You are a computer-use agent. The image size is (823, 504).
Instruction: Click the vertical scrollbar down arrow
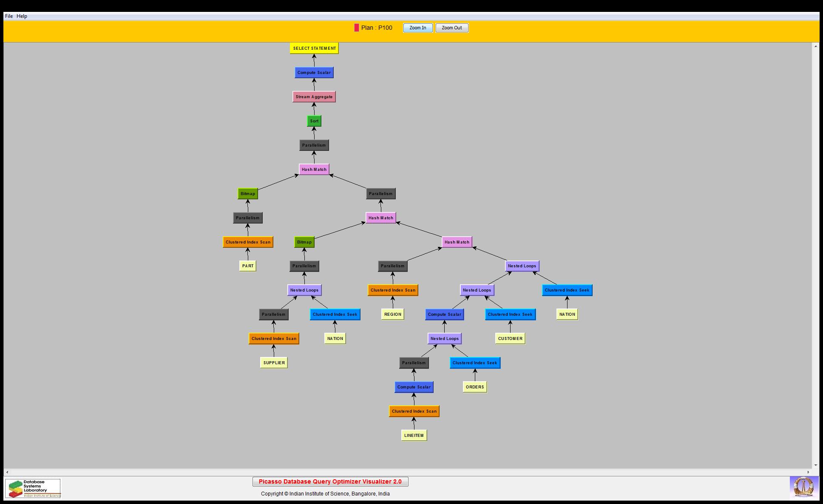click(815, 465)
